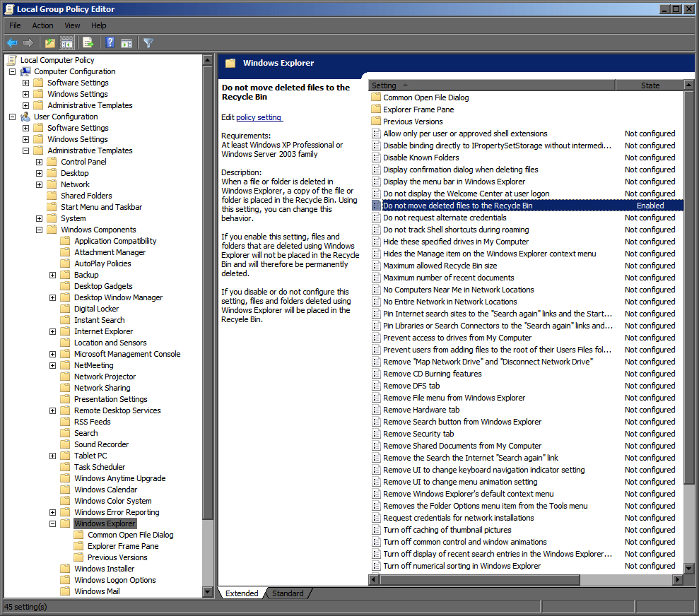Image resolution: width=699 pixels, height=616 pixels.
Task: Switch to the Extended tab
Action: [242, 593]
